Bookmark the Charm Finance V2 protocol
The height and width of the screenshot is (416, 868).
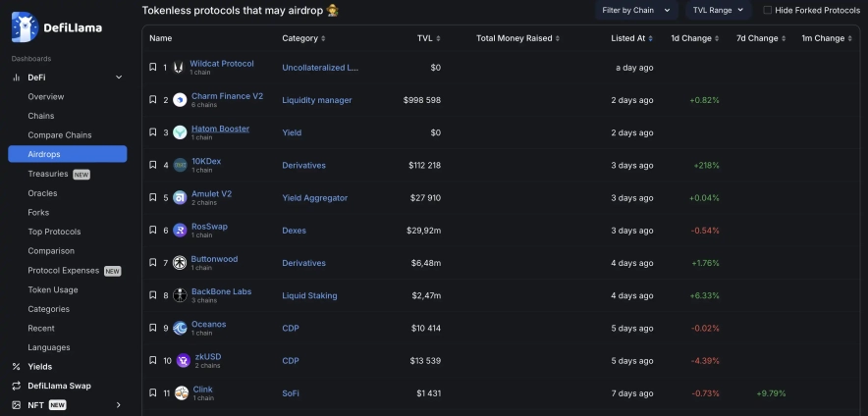[x=152, y=100]
